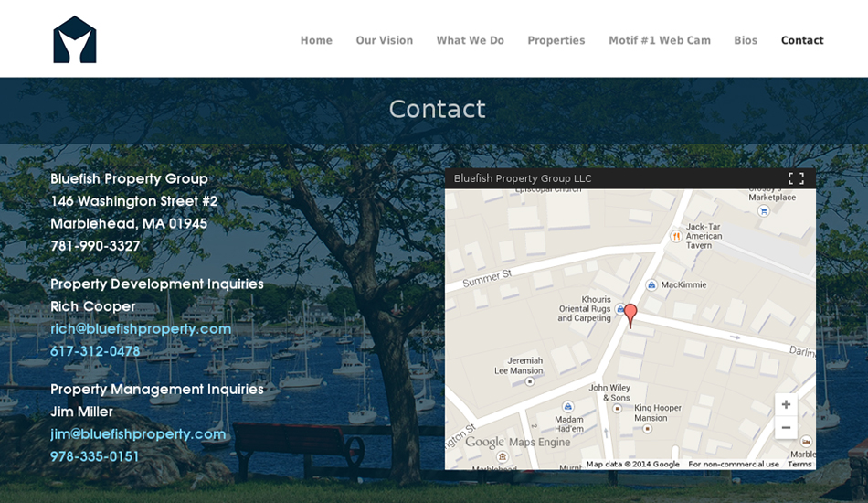Click the red location pin marker
868x503 pixels.
point(630,316)
